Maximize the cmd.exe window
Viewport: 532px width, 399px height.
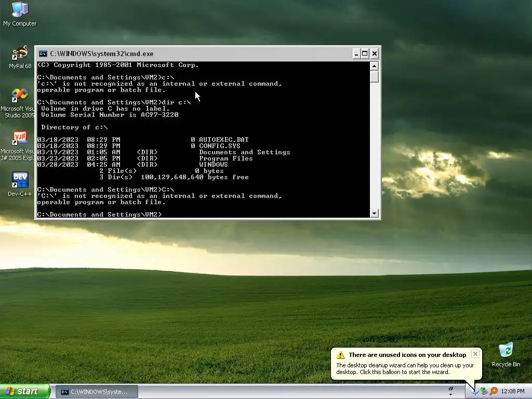[x=365, y=54]
